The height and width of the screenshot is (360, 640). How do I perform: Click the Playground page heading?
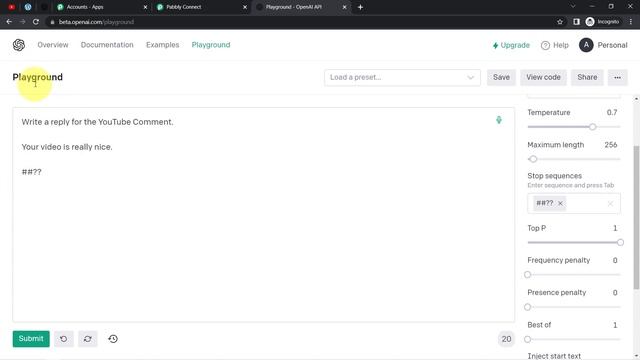[38, 77]
